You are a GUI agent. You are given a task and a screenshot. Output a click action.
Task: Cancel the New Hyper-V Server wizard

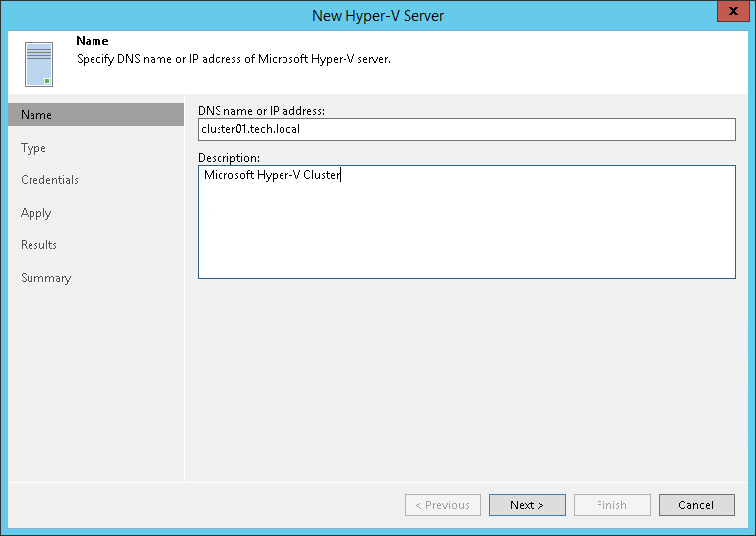pyautogui.click(x=696, y=505)
